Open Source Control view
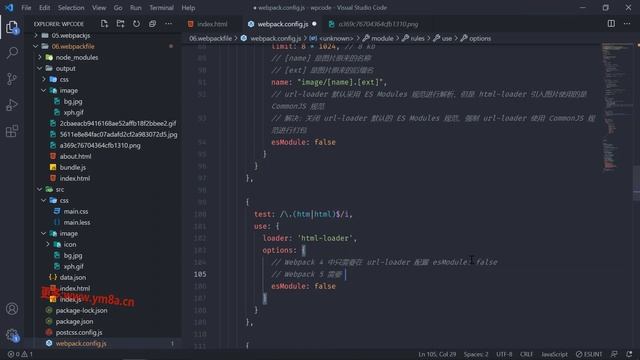The height and width of the screenshot is (360, 640). pyautogui.click(x=12, y=79)
